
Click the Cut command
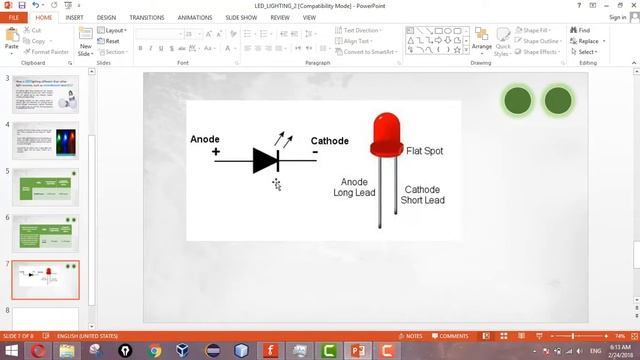tap(32, 30)
